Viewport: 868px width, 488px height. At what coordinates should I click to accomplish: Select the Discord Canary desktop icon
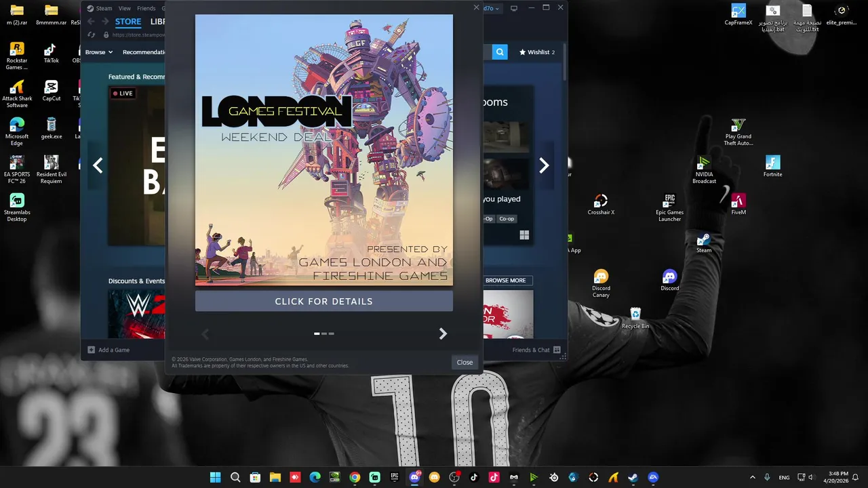[x=601, y=284]
